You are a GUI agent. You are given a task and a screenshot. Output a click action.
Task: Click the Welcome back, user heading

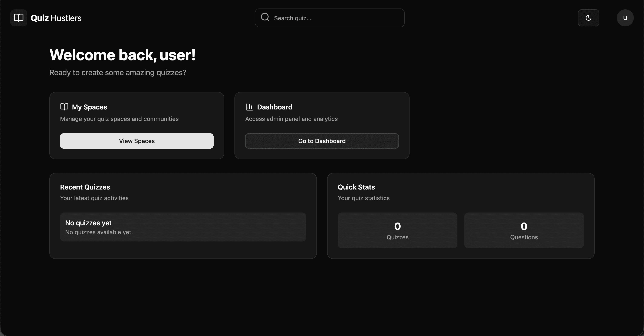[123, 55]
